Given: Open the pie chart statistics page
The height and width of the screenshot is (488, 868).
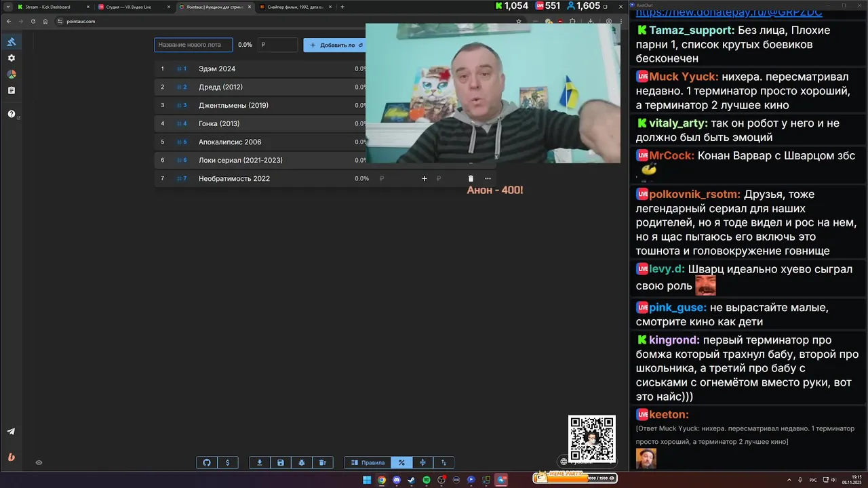Looking at the screenshot, I should pos(12,75).
